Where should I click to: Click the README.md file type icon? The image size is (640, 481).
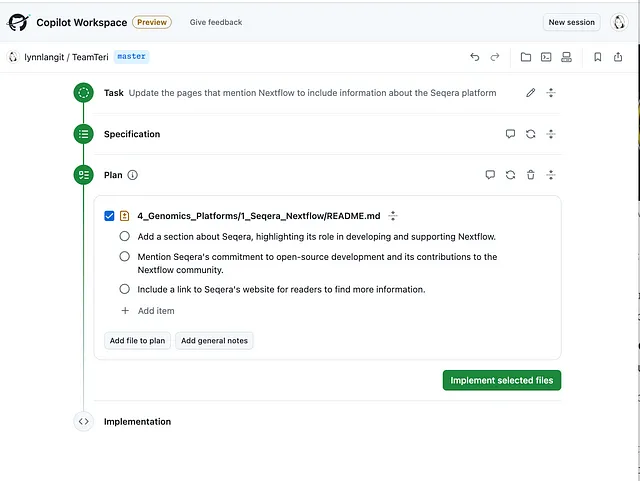[124, 216]
